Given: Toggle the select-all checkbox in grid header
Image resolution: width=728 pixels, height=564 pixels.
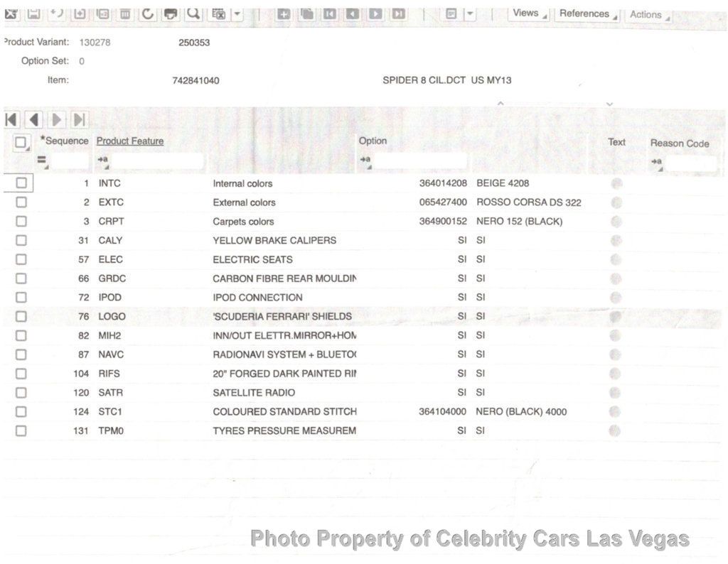Looking at the screenshot, I should tap(21, 142).
